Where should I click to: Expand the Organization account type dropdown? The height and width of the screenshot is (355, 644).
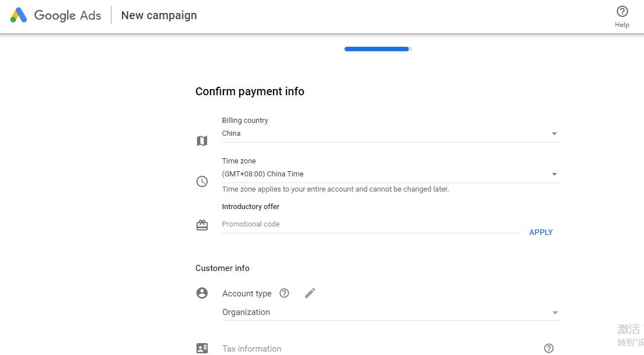(555, 313)
